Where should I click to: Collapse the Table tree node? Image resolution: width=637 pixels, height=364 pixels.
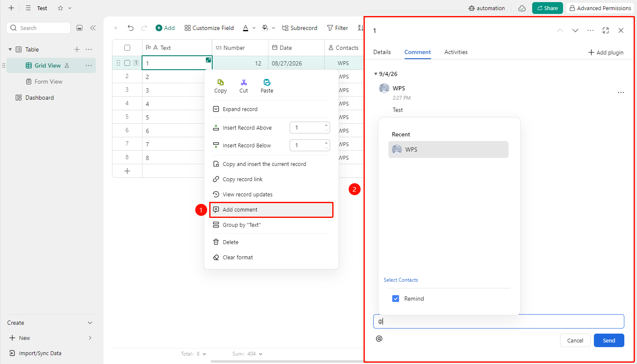(x=10, y=49)
